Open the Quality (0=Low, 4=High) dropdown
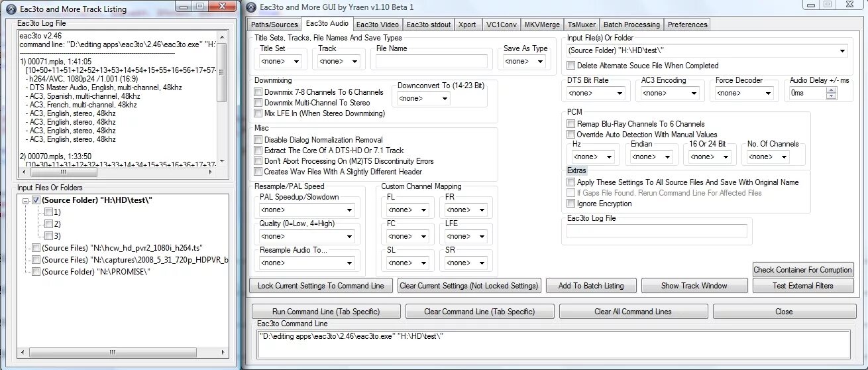868x370 pixels. tap(307, 236)
